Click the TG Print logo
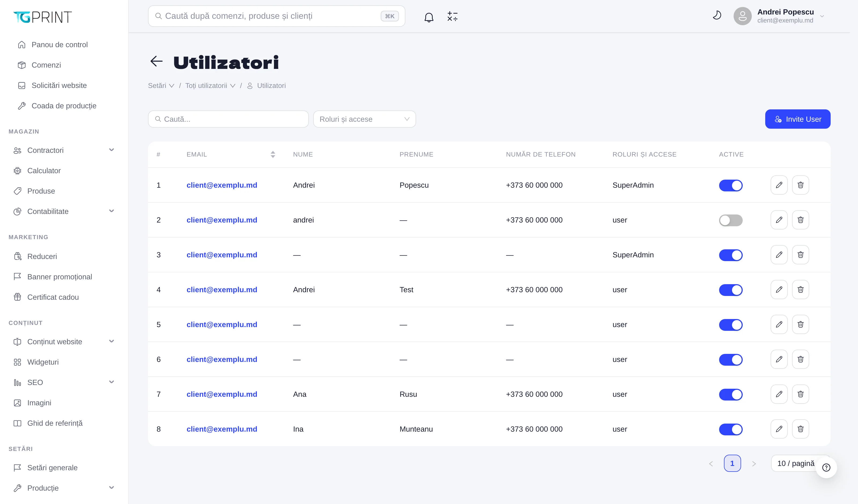This screenshot has height=504, width=858. click(43, 17)
